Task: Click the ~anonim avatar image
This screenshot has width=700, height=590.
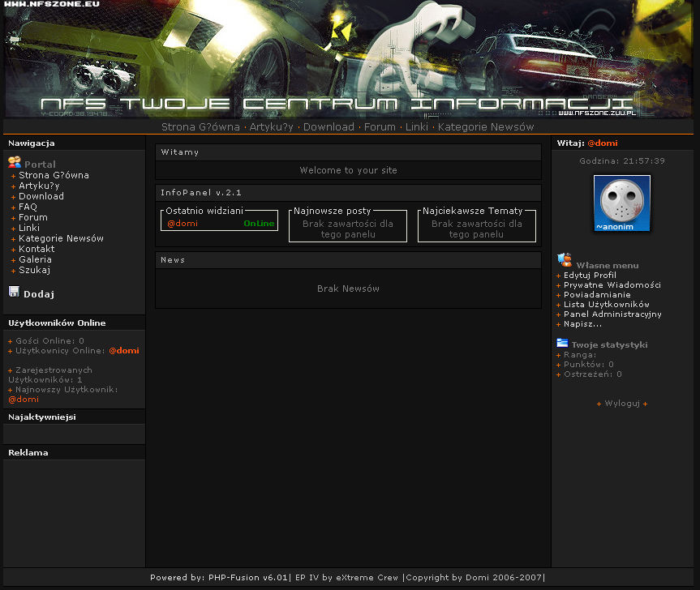Action: tap(622, 203)
